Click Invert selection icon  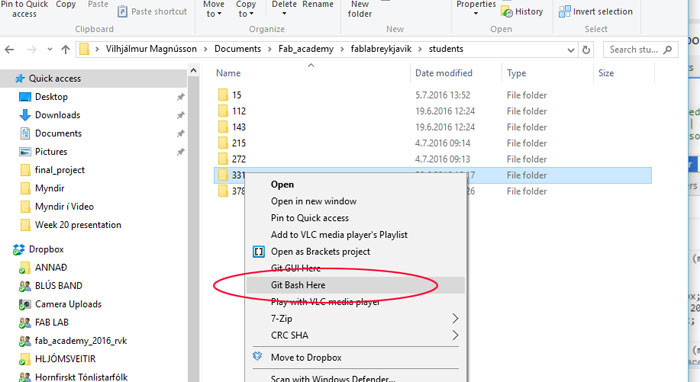point(564,12)
